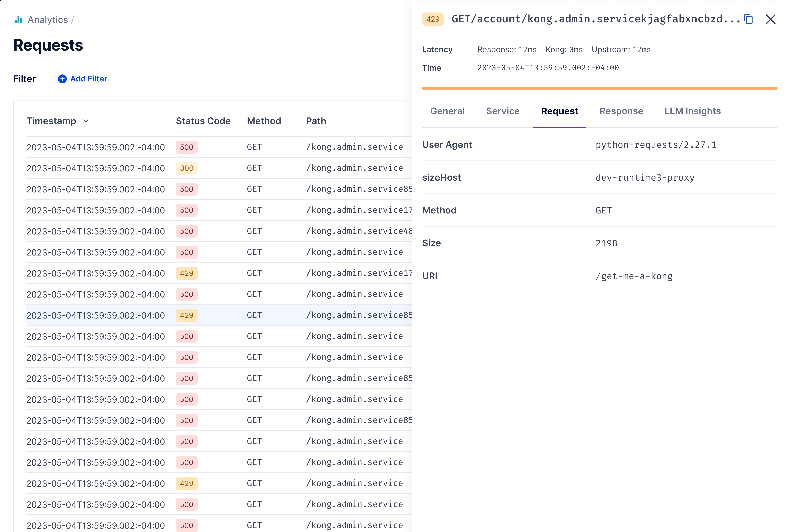Switch to the General tab
Image resolution: width=788 pixels, height=532 pixels.
(447, 111)
